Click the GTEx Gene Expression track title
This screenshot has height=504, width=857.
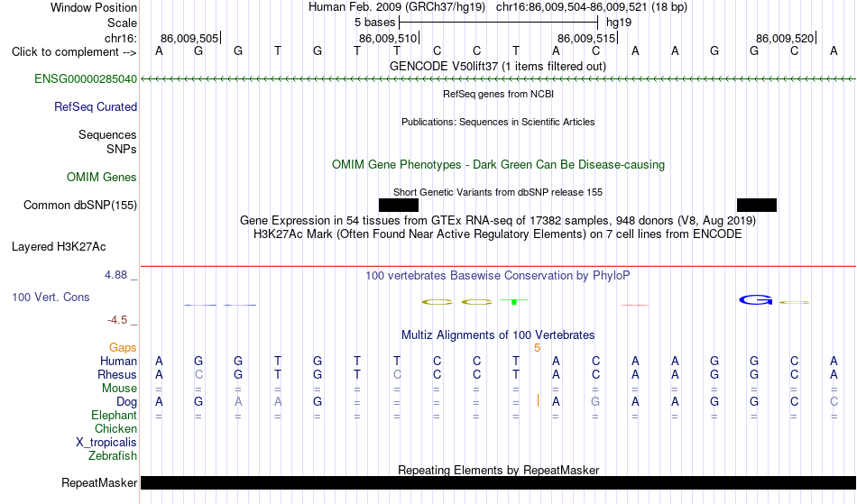[498, 221]
